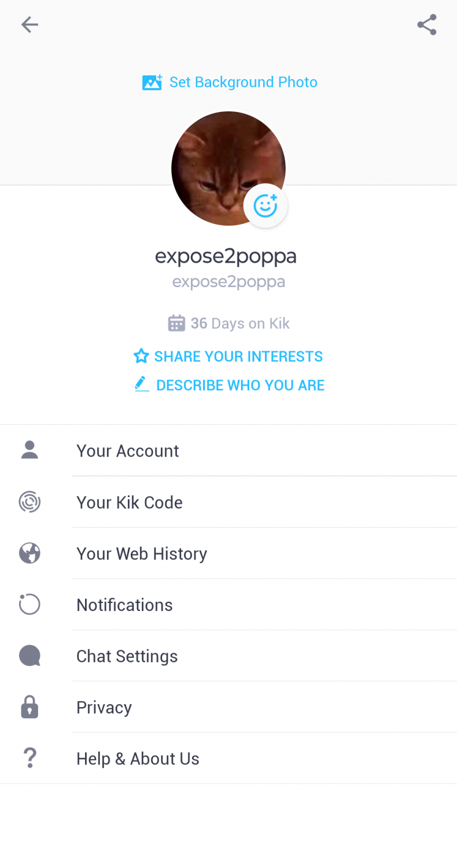Click the Help question mark icon
The image size is (457, 868).
coord(30,758)
